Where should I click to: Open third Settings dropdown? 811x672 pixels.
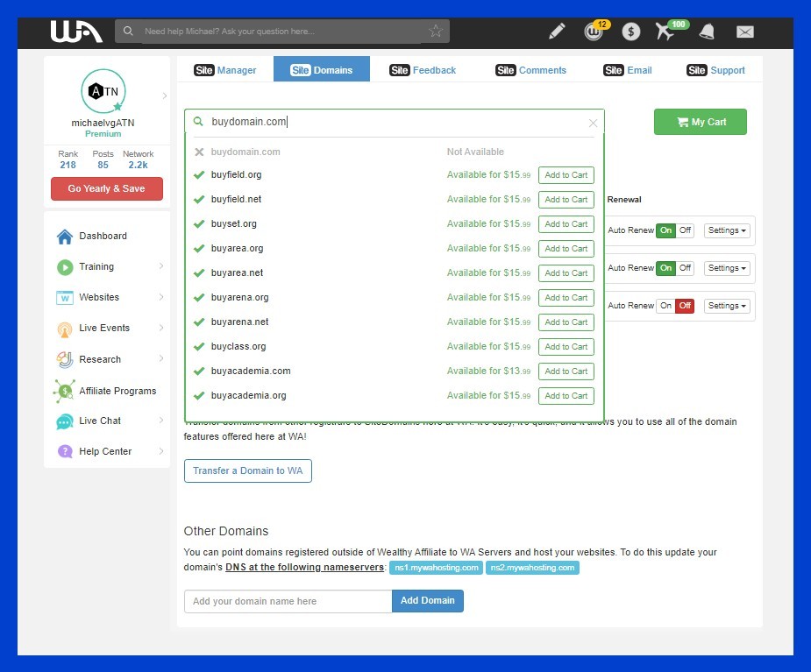coord(727,306)
